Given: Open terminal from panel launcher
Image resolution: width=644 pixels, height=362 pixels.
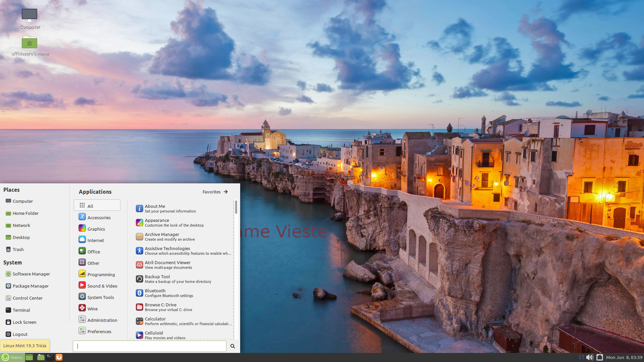Looking at the screenshot, I should tap(50, 357).
